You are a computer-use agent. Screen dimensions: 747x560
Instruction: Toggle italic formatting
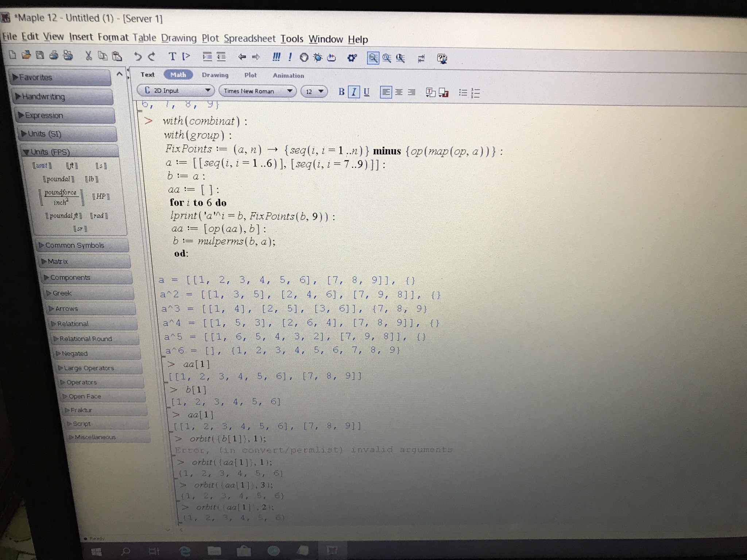(x=353, y=92)
